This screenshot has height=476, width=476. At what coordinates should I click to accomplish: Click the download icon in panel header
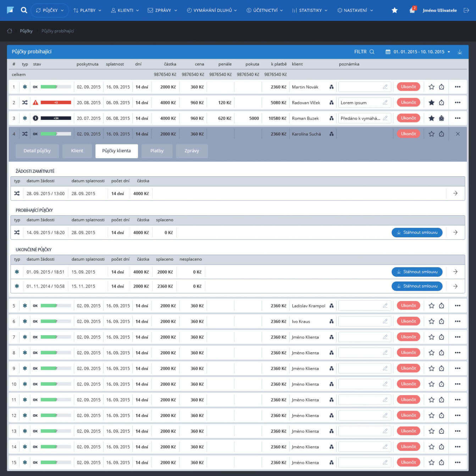tap(460, 52)
